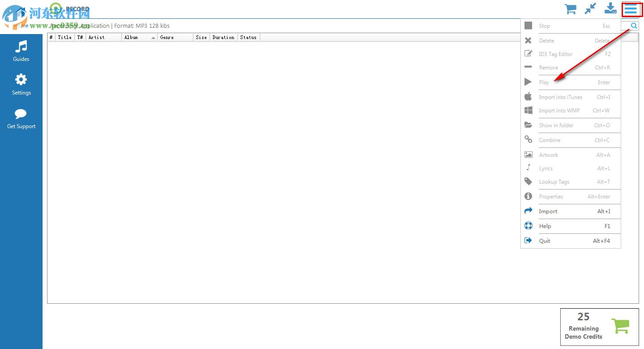Click the picture icon for Artwork
Image resolution: width=644 pixels, height=349 pixels.
(528, 155)
